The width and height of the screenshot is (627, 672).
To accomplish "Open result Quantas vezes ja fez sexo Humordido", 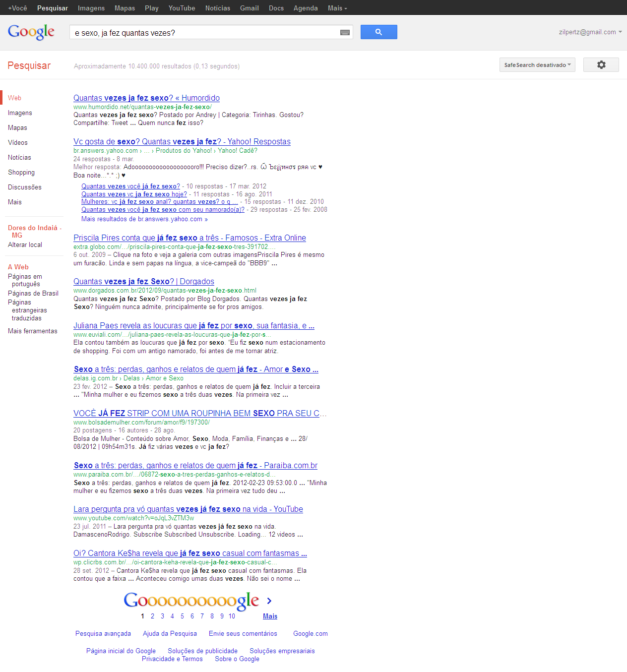I will (x=146, y=98).
